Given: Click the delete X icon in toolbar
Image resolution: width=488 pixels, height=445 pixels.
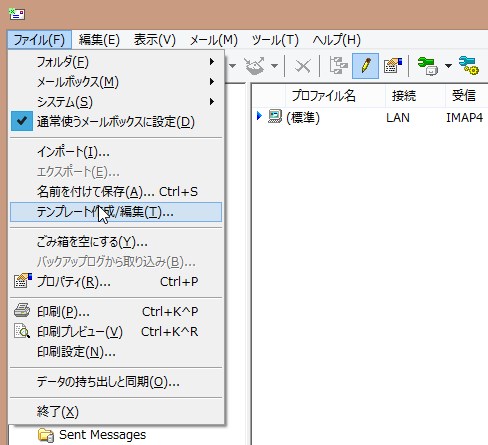Looking at the screenshot, I should (x=303, y=66).
